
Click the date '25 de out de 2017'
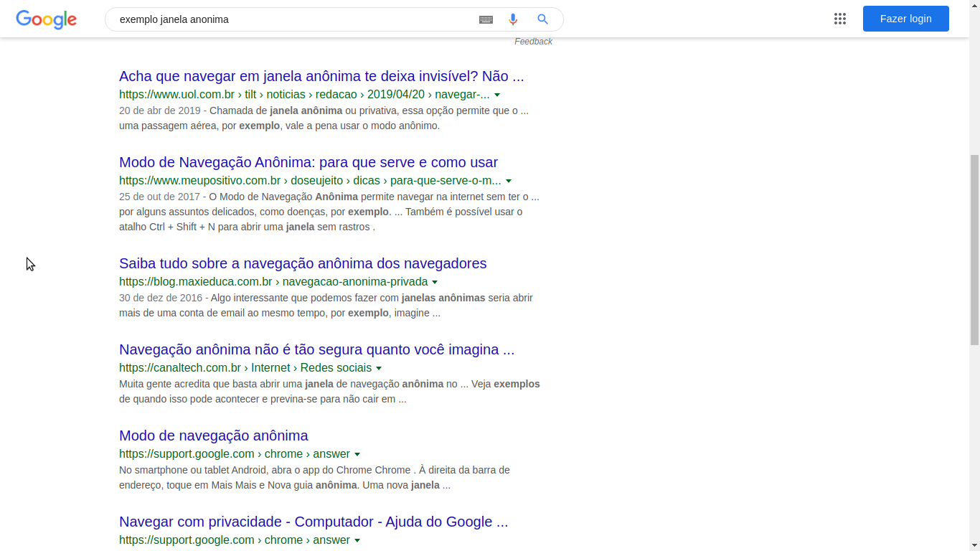point(159,197)
